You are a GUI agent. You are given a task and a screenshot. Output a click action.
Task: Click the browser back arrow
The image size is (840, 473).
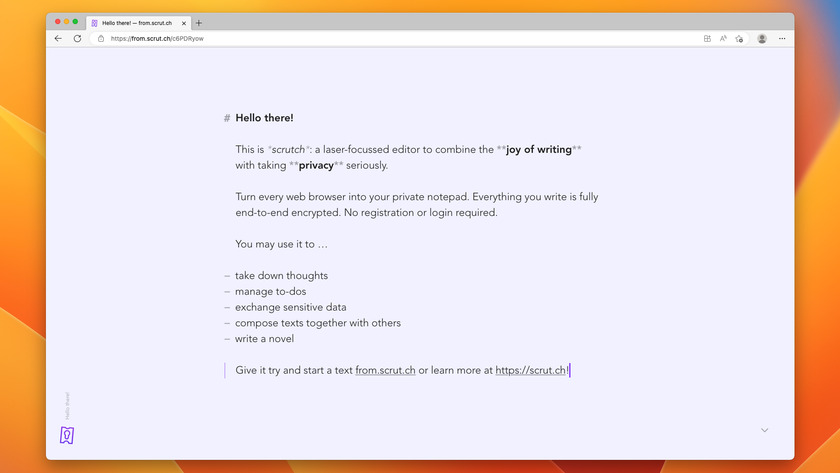(x=58, y=39)
